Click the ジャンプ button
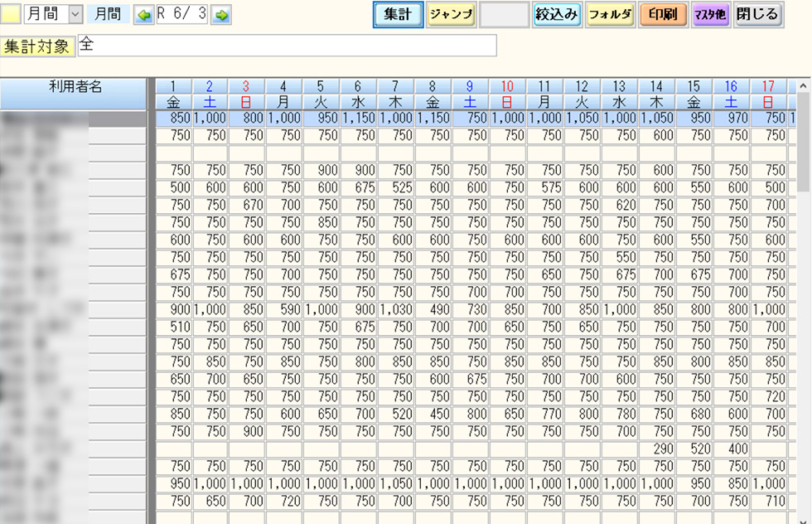This screenshot has height=524, width=812. click(x=451, y=15)
